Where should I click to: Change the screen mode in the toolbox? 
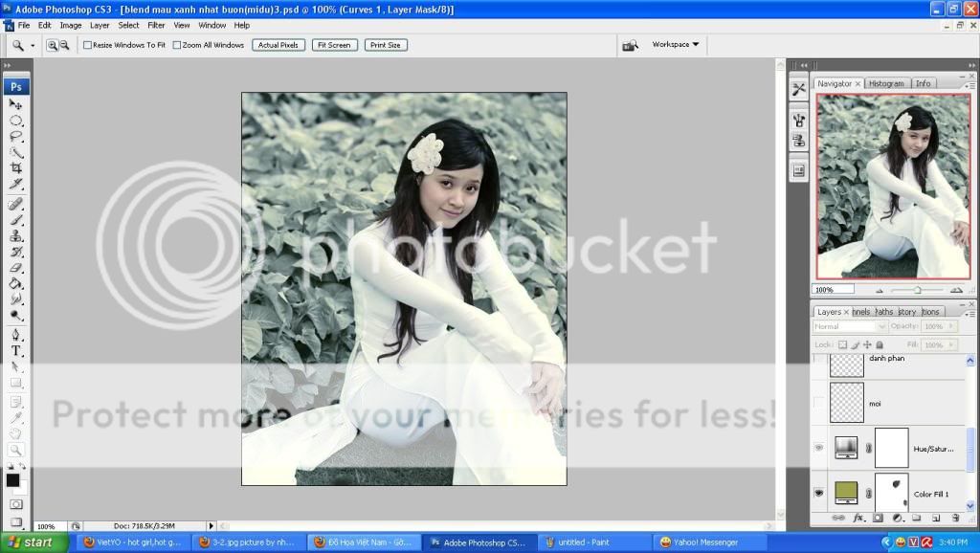(15, 521)
